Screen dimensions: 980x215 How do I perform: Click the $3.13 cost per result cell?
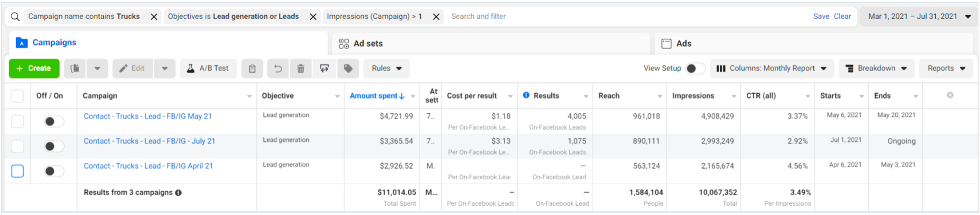click(501, 141)
